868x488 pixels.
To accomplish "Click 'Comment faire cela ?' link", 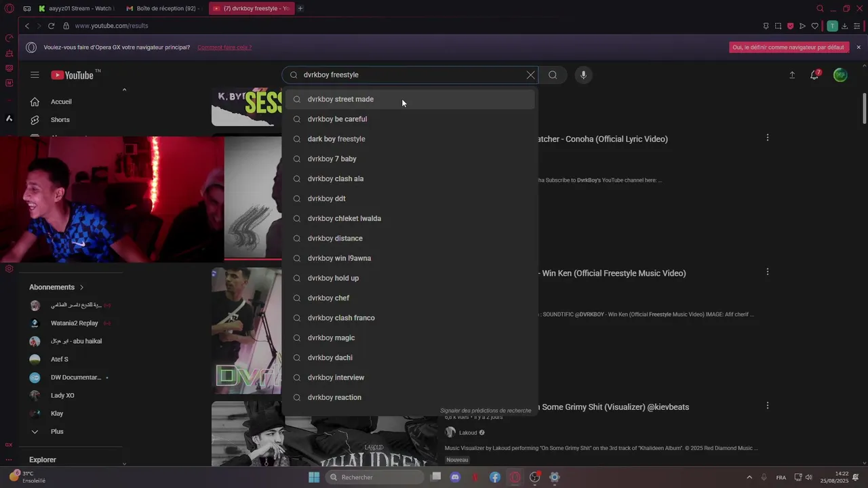I will [x=224, y=47].
